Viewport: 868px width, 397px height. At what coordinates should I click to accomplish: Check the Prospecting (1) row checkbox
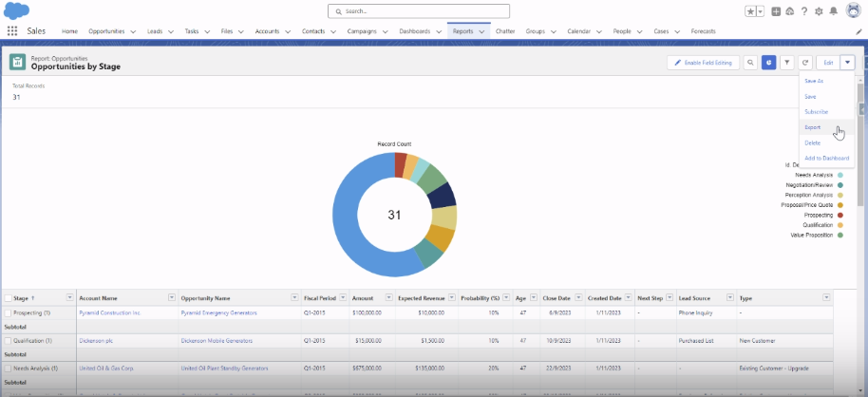tap(8, 312)
